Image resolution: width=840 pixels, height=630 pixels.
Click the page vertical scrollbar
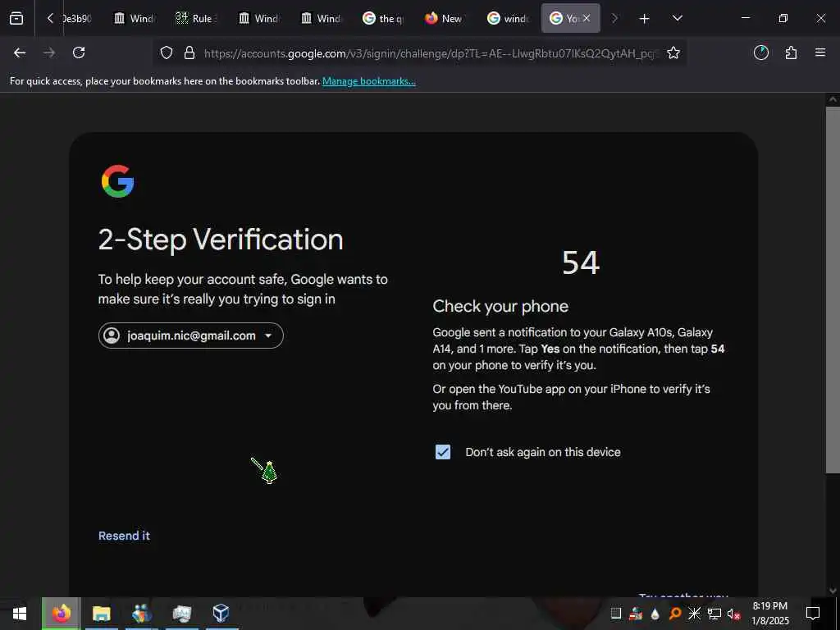point(833,290)
